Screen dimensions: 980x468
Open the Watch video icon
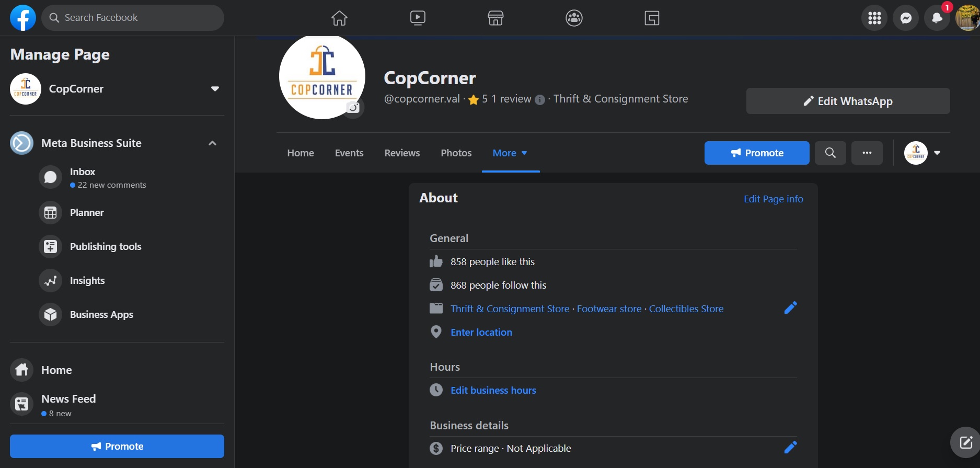pos(418,18)
